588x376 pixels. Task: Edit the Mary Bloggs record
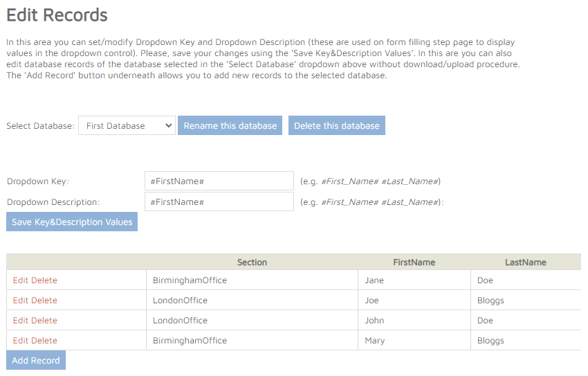point(21,341)
